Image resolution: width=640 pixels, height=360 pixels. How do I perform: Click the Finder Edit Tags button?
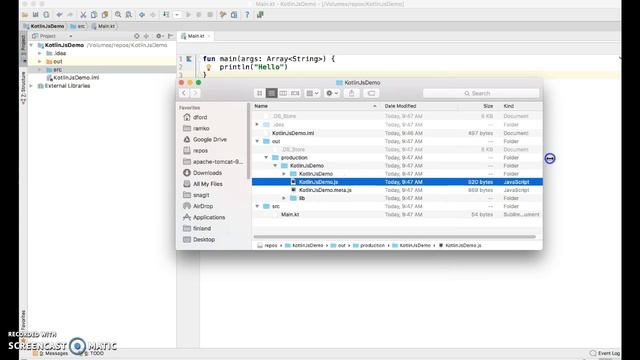[x=371, y=93]
